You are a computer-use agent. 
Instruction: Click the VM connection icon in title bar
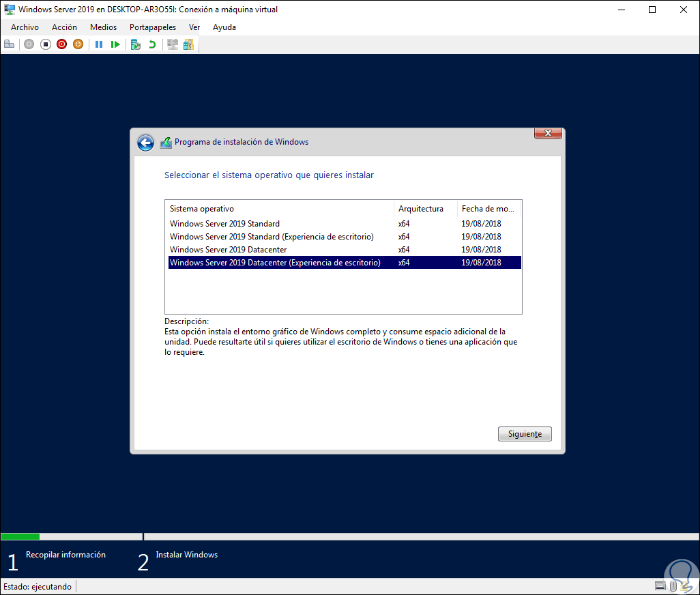coord(10,10)
